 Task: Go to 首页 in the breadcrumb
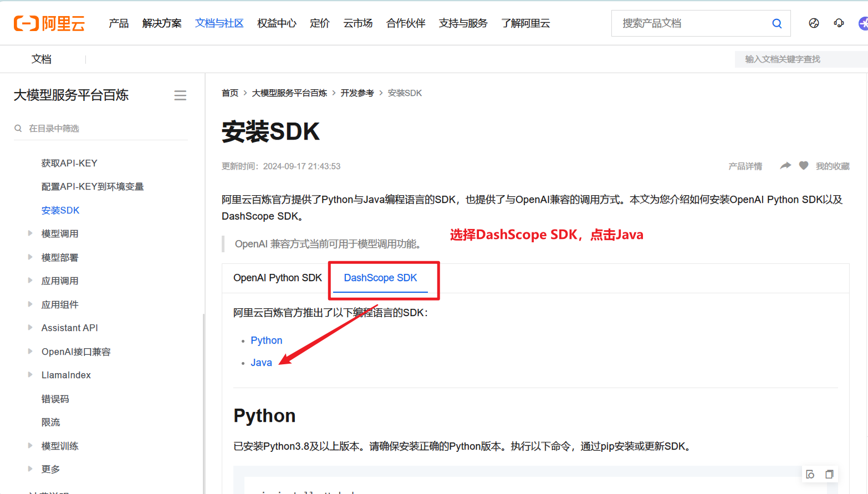(x=230, y=93)
